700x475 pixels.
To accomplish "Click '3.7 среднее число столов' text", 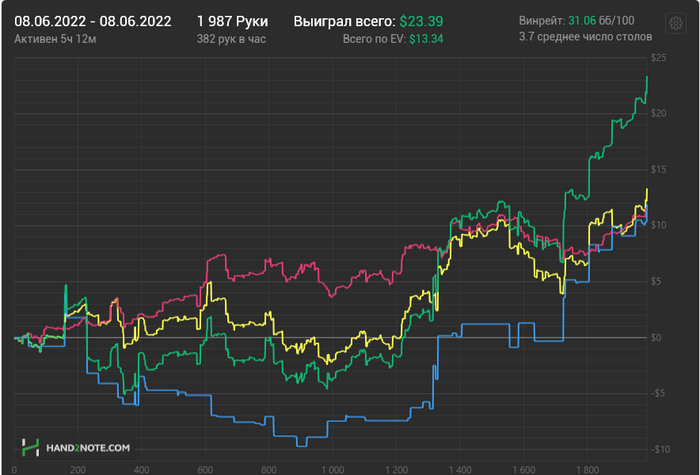I will click(x=585, y=37).
